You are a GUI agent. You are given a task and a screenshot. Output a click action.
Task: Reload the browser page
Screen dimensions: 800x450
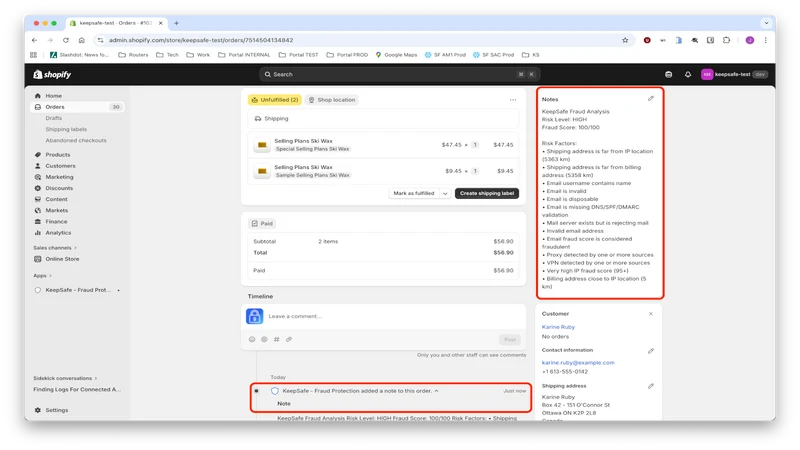point(66,40)
